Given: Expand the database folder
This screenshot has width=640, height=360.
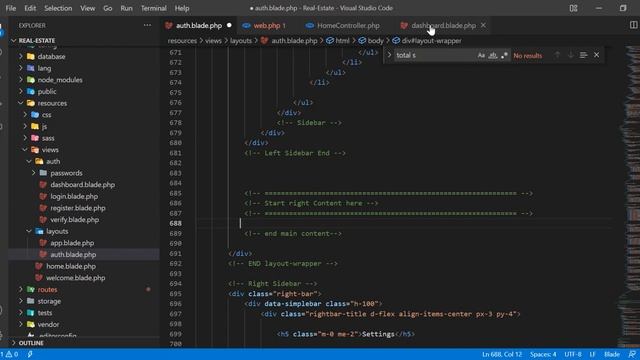Looking at the screenshot, I should tap(51, 56).
